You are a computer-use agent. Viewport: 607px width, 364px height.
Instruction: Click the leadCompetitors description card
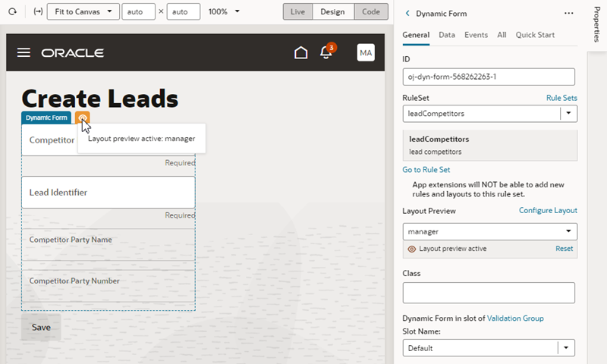point(489,145)
